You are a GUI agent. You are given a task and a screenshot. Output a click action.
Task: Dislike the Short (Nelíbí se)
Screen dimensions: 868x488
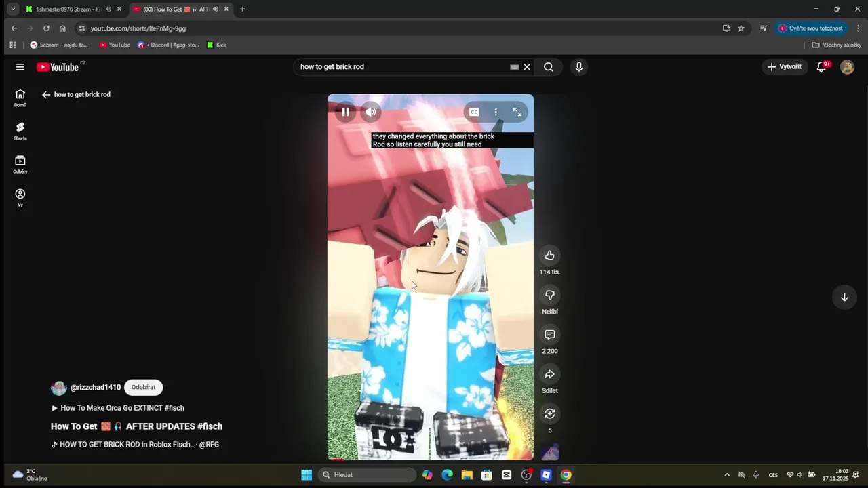(x=550, y=295)
